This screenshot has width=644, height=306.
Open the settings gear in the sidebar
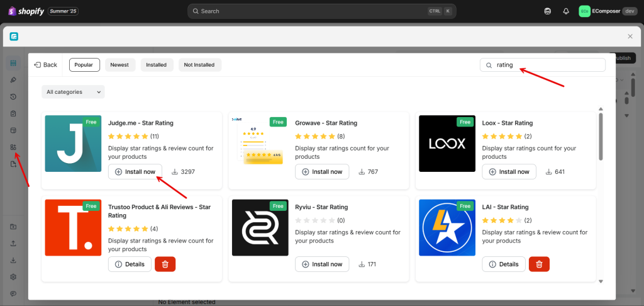click(x=13, y=277)
